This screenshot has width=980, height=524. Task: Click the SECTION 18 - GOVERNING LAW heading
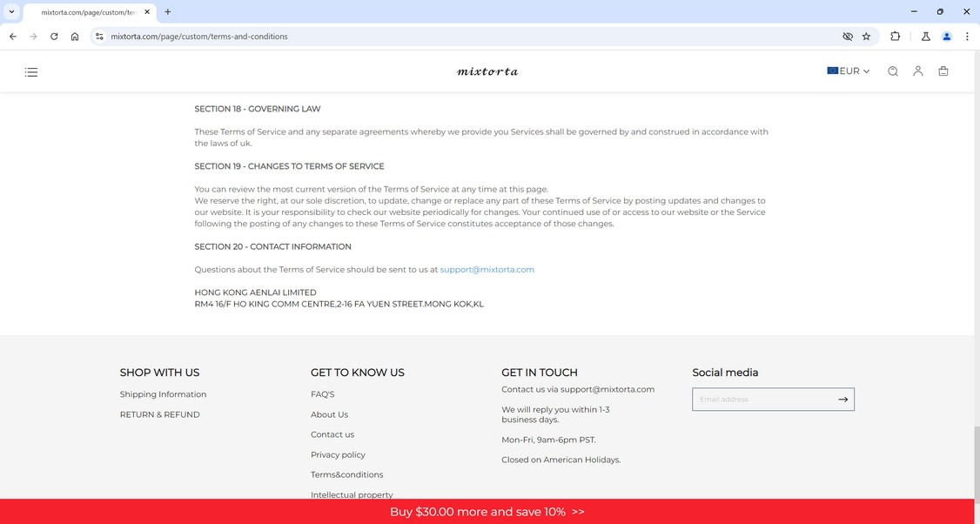(258, 109)
